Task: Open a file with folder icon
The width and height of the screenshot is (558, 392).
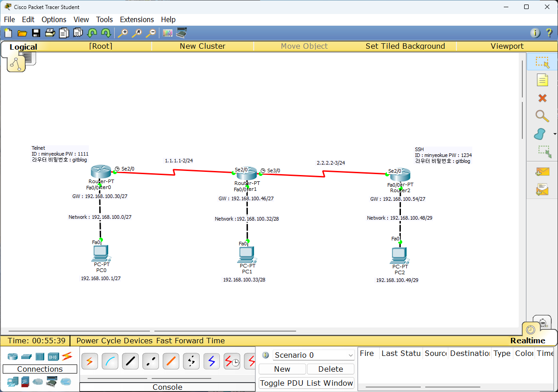Action: click(22, 33)
